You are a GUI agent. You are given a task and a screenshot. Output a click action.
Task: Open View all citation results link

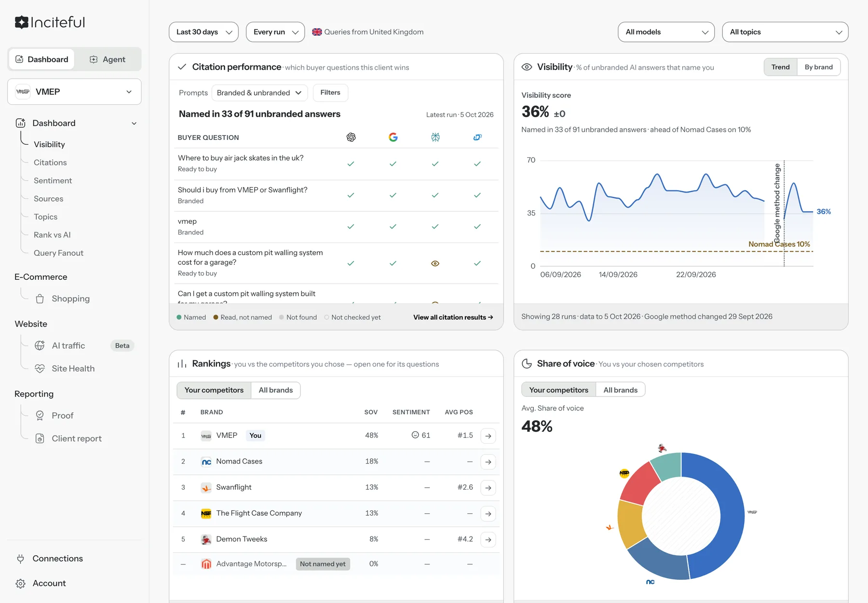tap(453, 317)
